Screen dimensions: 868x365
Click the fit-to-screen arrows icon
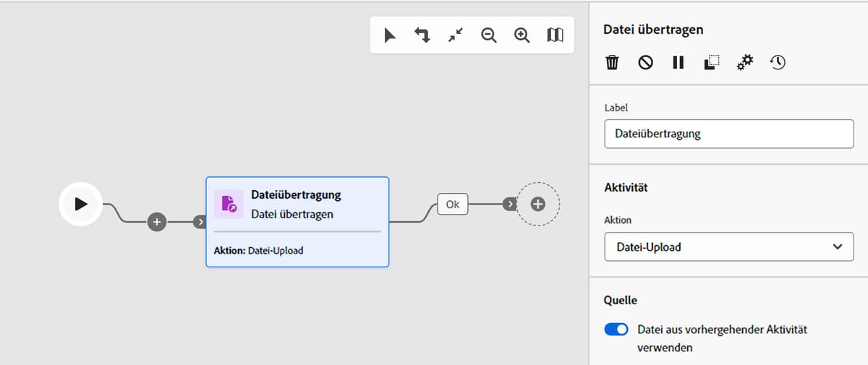click(x=456, y=35)
